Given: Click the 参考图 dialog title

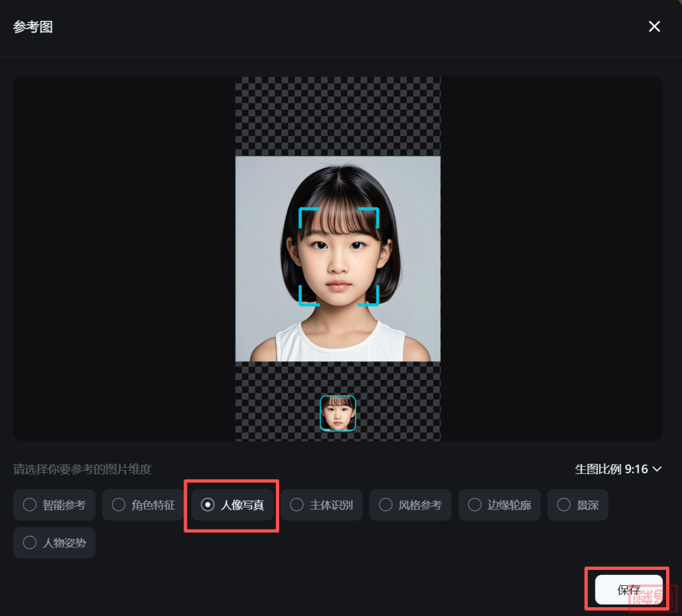Looking at the screenshot, I should [x=33, y=27].
